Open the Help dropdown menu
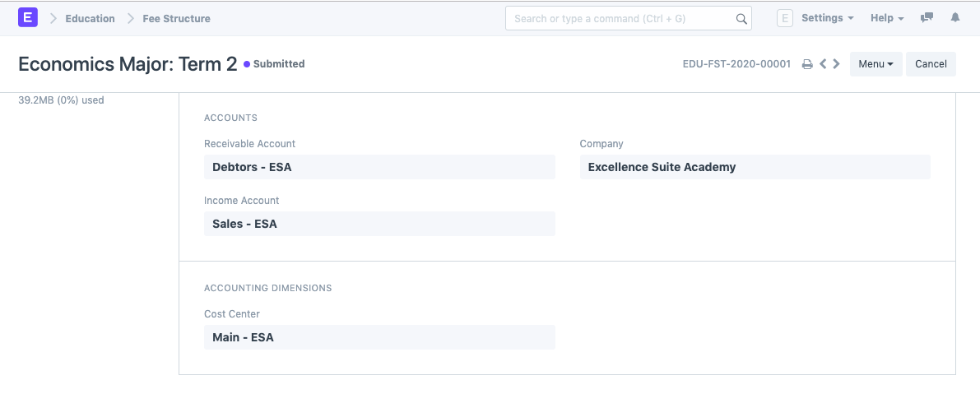The image size is (980, 394). [887, 18]
